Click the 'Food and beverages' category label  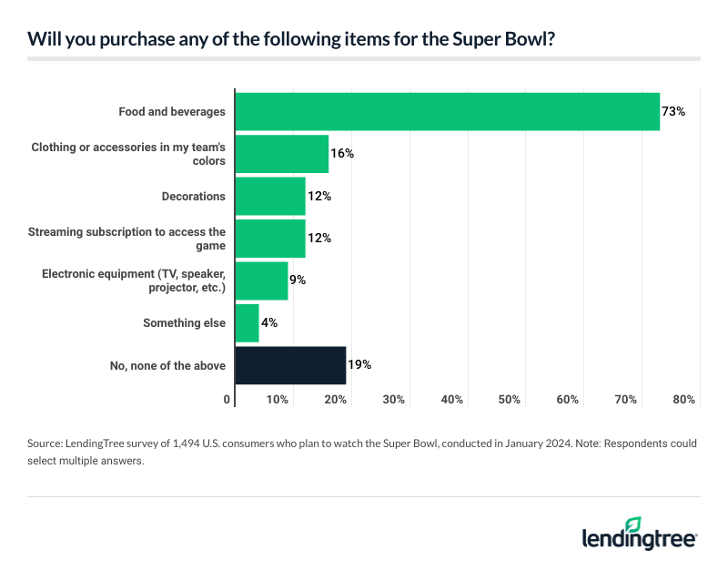tap(172, 112)
